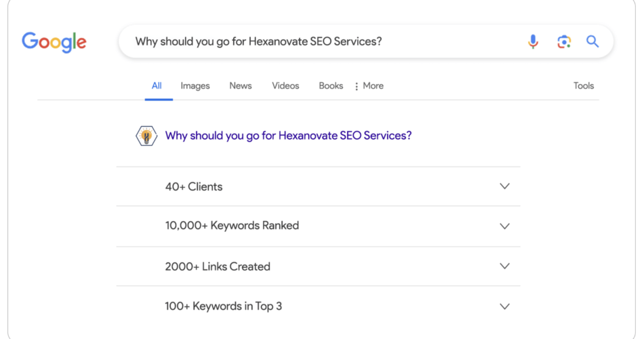Expand the 40+ Clients chevron
Screen dimensions: 644x339
(x=504, y=186)
